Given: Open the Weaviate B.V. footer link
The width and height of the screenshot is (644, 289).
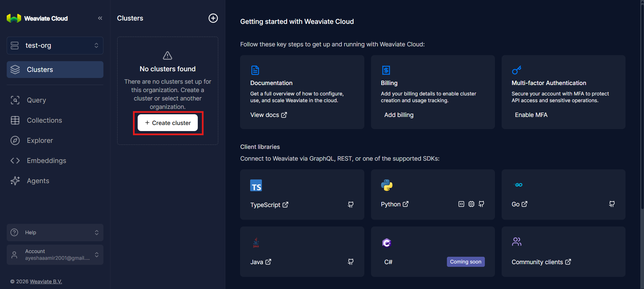Looking at the screenshot, I should tap(46, 282).
